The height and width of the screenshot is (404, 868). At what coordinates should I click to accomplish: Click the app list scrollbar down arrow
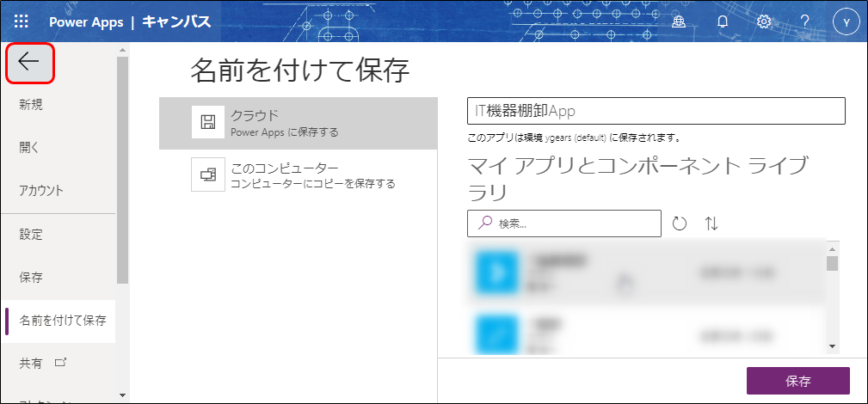pos(833,346)
